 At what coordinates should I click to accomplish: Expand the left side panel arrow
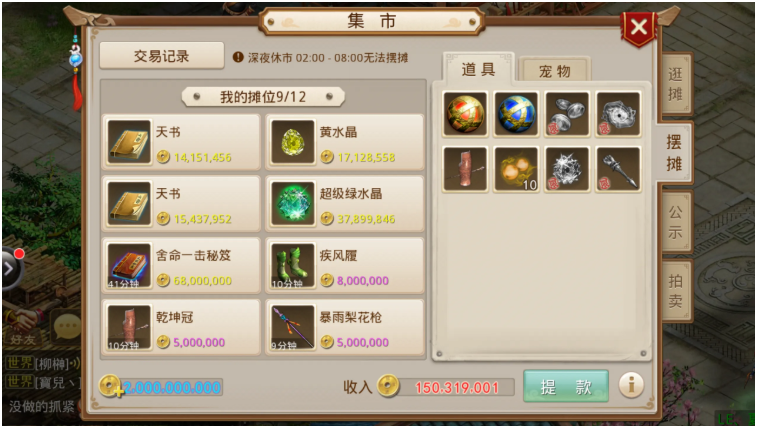pyautogui.click(x=10, y=269)
